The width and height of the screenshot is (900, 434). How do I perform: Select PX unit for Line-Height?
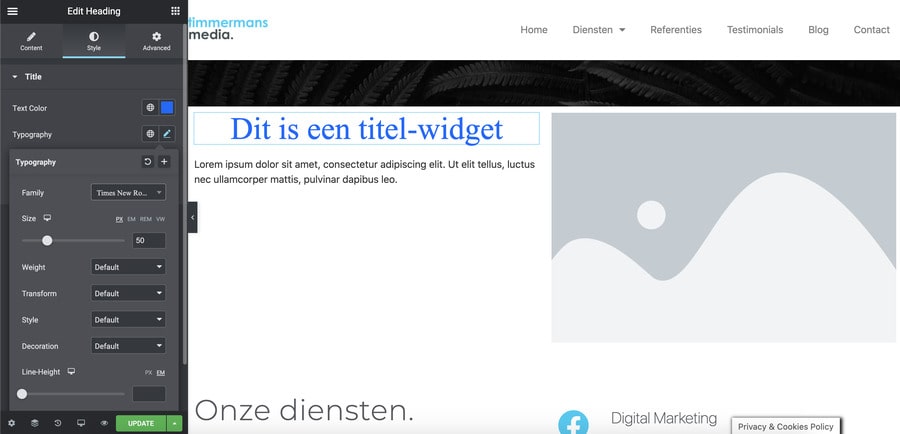tap(149, 373)
